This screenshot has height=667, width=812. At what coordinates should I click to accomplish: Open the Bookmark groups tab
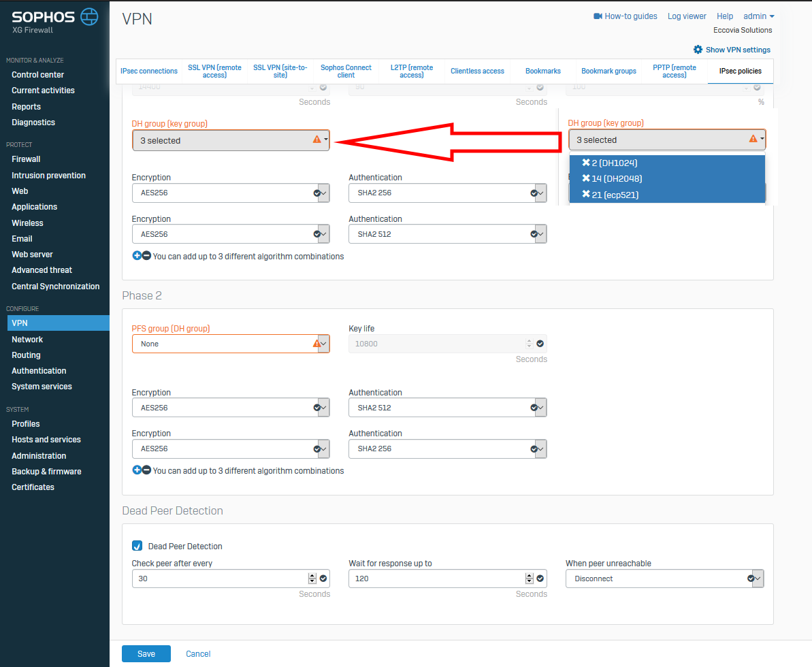608,71
